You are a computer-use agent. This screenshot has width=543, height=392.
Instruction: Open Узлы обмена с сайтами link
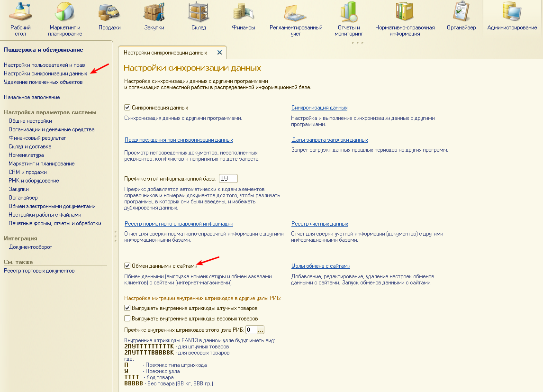pyautogui.click(x=320, y=266)
